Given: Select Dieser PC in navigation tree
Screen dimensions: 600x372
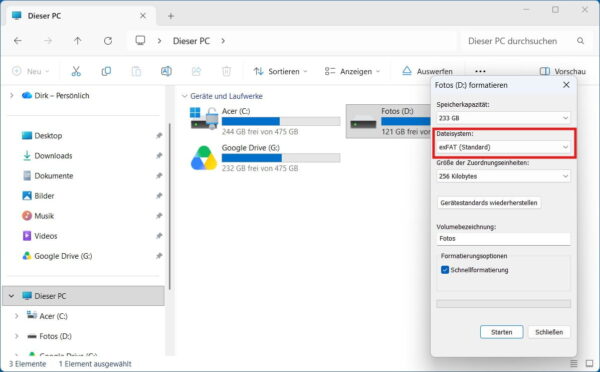Looking at the screenshot, I should tap(83, 296).
